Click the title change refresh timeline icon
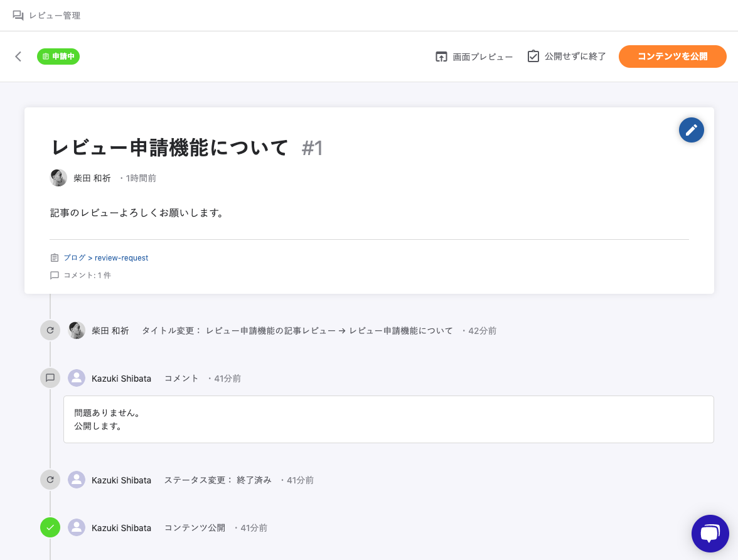The height and width of the screenshot is (560, 738). point(50,330)
